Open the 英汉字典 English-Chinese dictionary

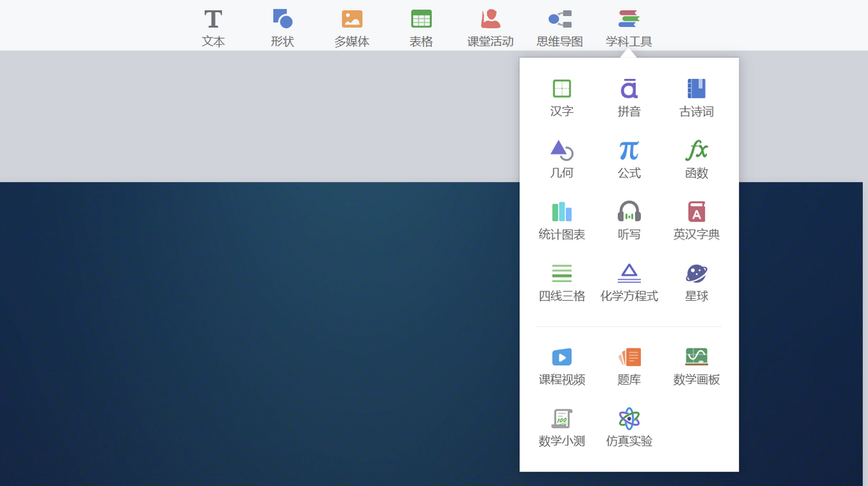point(697,221)
